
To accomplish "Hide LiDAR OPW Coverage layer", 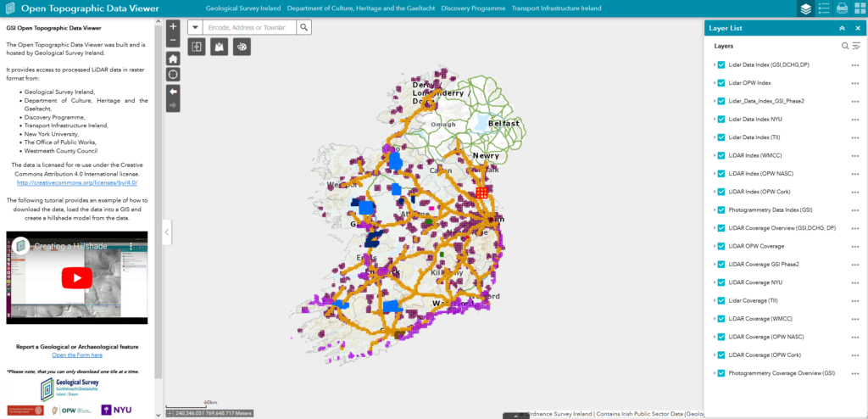I will click(x=721, y=246).
